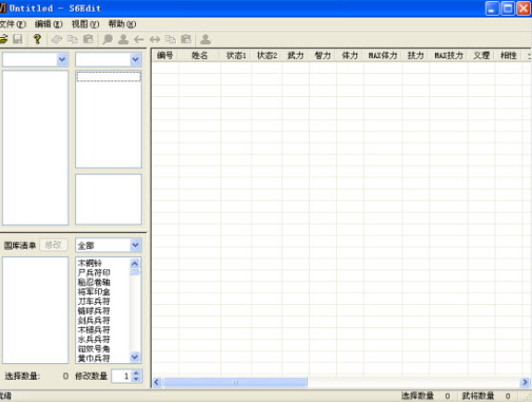Image resolution: width=532 pixels, height=403 pixels.
Task: Click the table scrollbar left arrow
Action: 156,383
